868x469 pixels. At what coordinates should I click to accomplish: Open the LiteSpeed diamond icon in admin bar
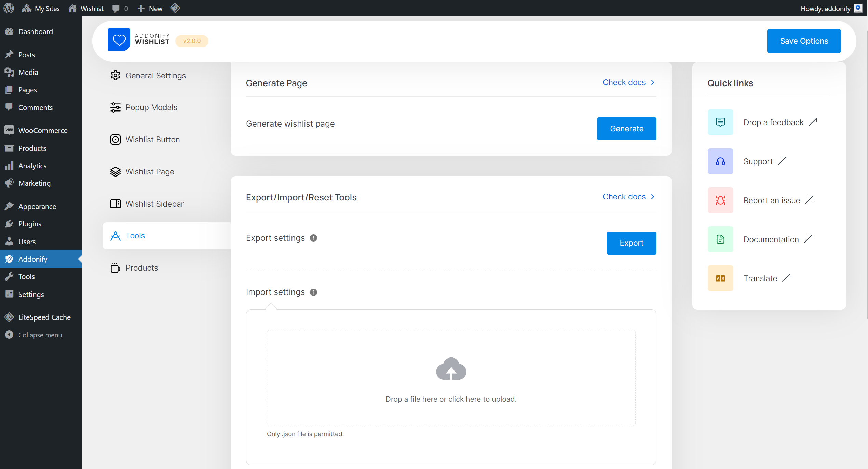pos(175,8)
